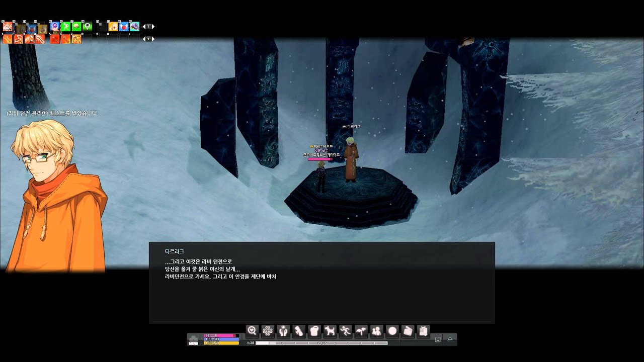Open the skills knot icon
The image size is (644, 362).
click(x=268, y=331)
